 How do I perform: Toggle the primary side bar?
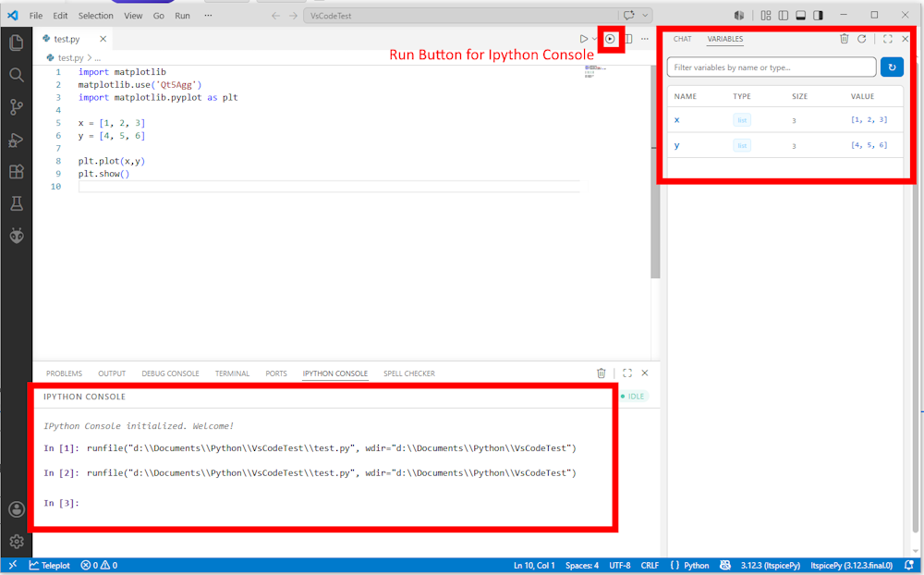784,16
